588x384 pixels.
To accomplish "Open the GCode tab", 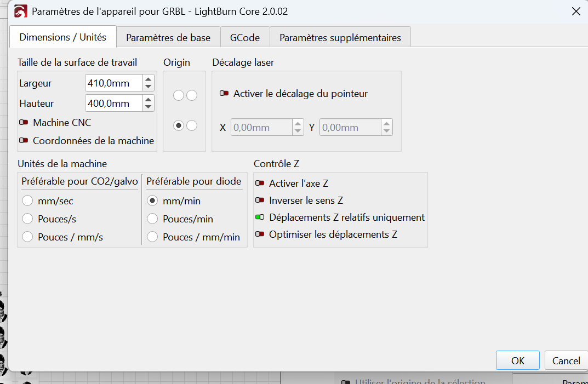I will pos(245,37).
